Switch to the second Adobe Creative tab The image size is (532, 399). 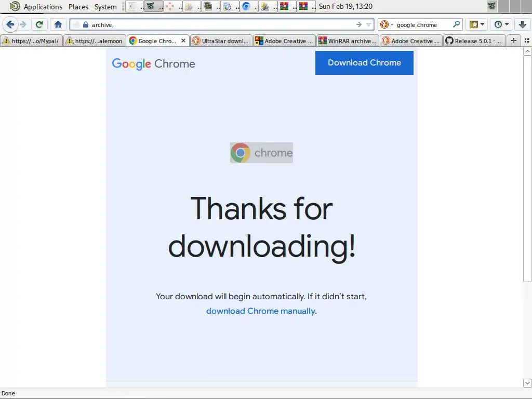click(x=411, y=41)
